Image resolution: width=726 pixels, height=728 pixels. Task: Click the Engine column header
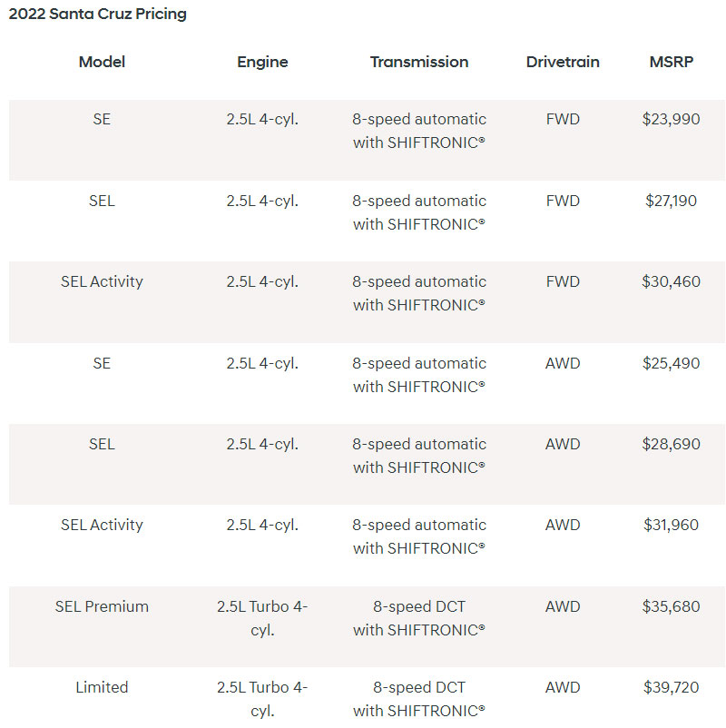pos(262,62)
